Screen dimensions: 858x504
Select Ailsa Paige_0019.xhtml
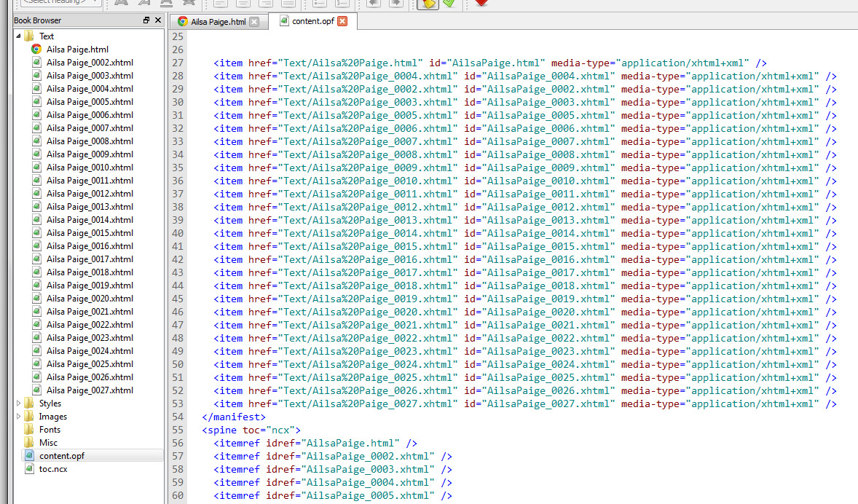[90, 286]
